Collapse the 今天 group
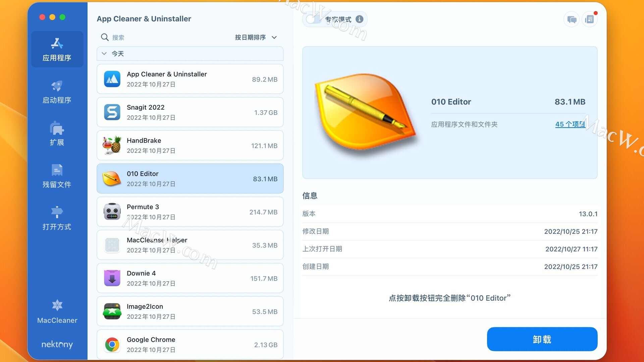Viewport: 644px width, 362px height. (x=104, y=54)
